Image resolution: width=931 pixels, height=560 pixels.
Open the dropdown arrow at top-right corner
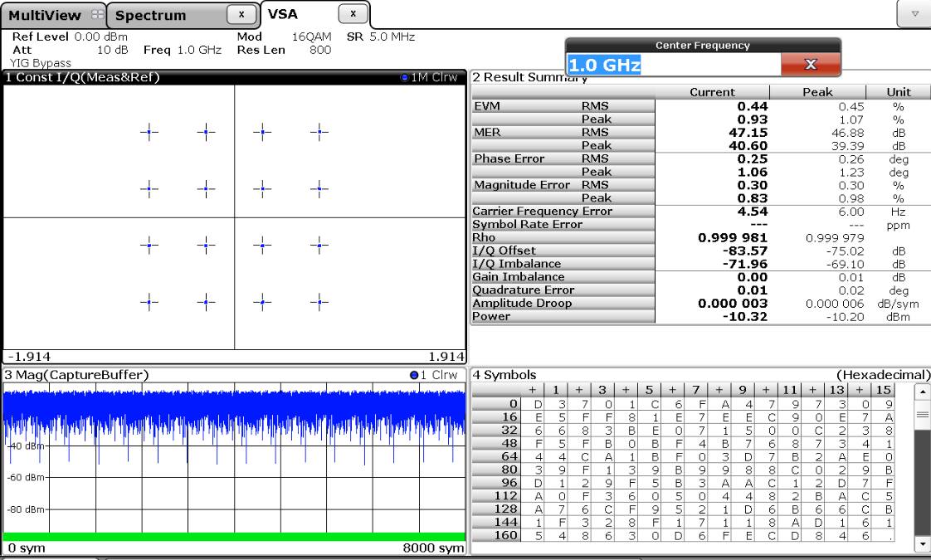click(x=915, y=13)
